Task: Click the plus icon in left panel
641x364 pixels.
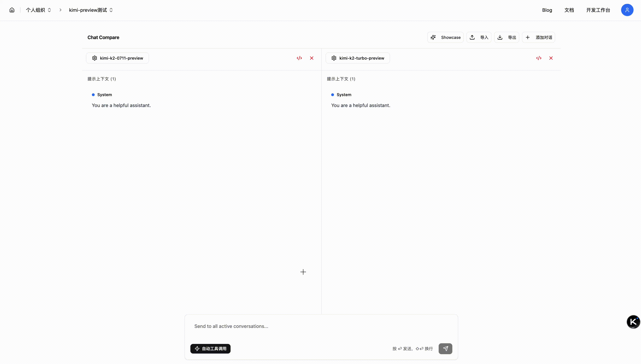Action: coord(303,272)
